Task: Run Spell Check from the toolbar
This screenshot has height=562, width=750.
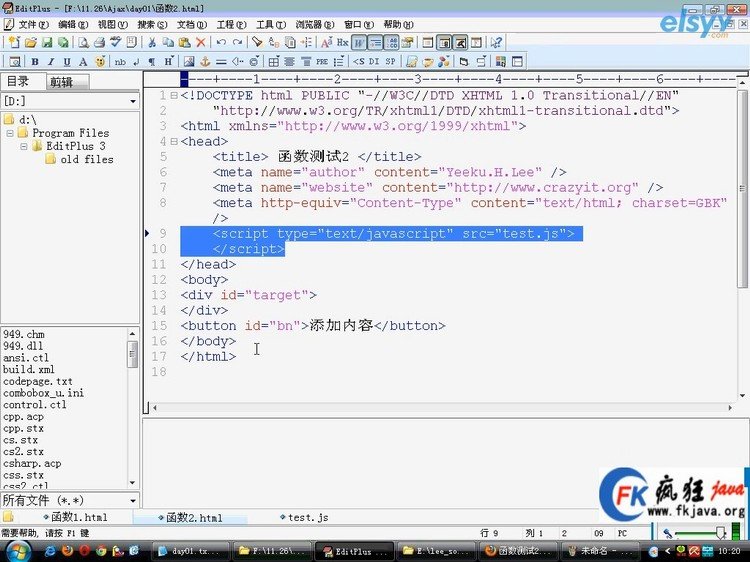Action: pyautogui.click(x=115, y=43)
